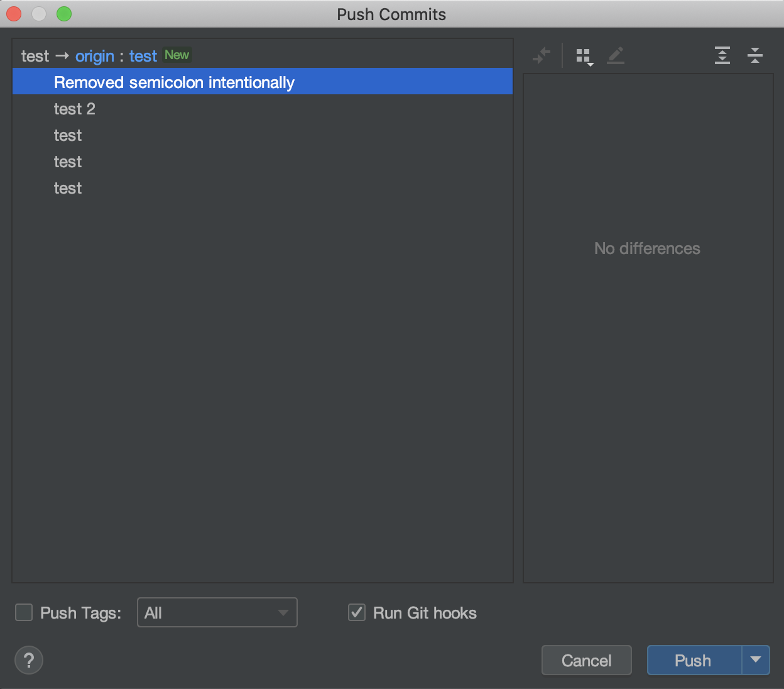
Task: Uncheck the Run Git hooks option
Action: point(357,612)
